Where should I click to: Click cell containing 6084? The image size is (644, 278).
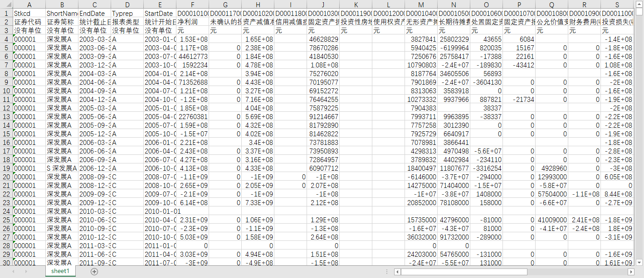tap(519, 39)
